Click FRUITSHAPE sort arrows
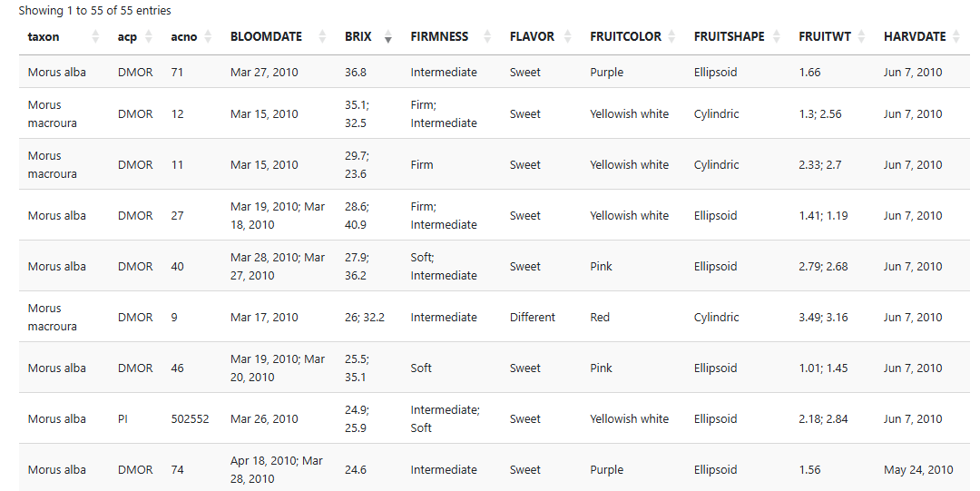 pyautogui.click(x=776, y=37)
